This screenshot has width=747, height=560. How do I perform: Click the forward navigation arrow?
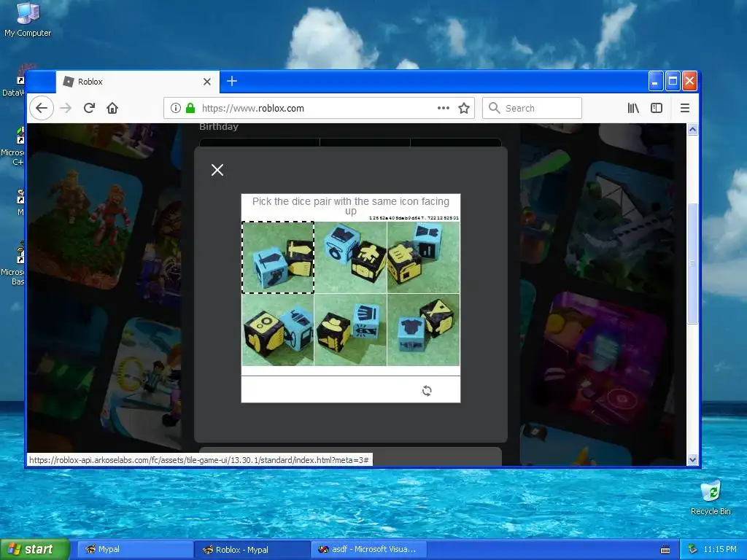click(66, 108)
